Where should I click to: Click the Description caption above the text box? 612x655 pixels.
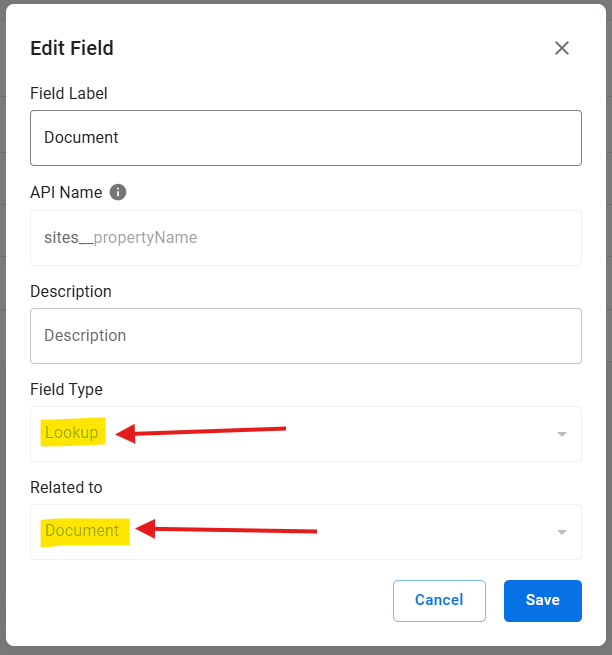[x=71, y=291]
